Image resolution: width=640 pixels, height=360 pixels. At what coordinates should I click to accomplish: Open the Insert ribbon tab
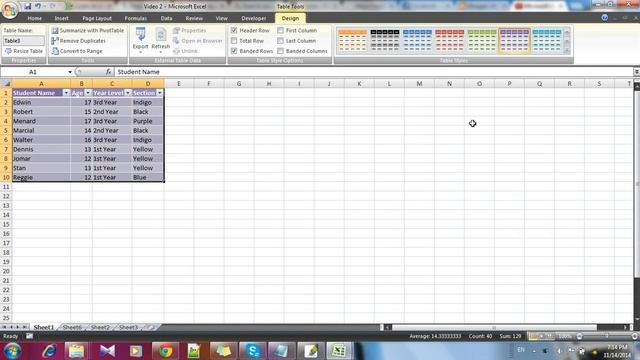(x=62, y=18)
